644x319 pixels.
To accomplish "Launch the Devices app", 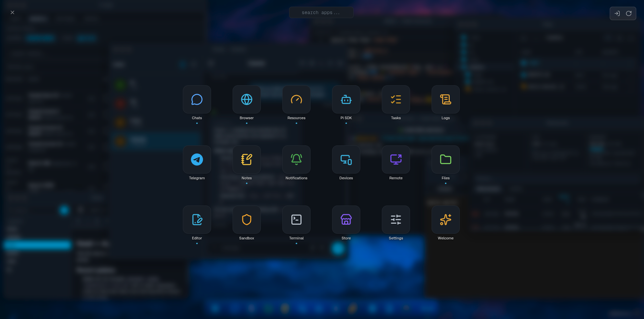I will [x=346, y=159].
